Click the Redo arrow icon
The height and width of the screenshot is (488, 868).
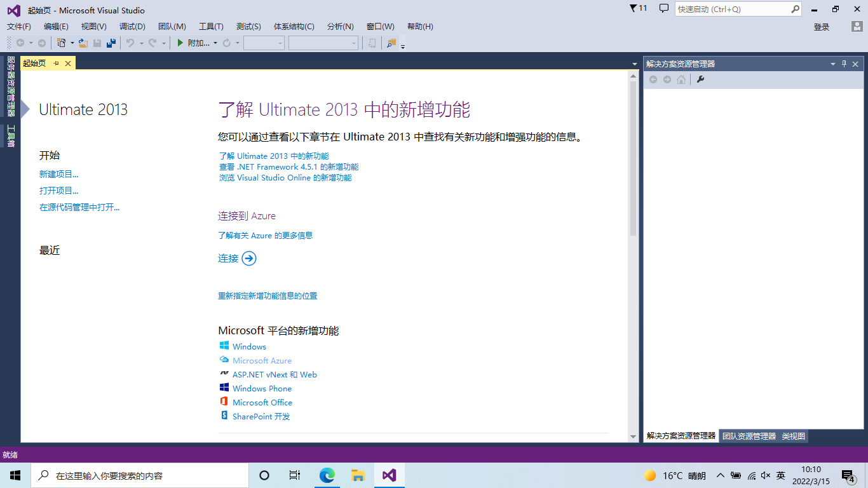[x=153, y=43]
